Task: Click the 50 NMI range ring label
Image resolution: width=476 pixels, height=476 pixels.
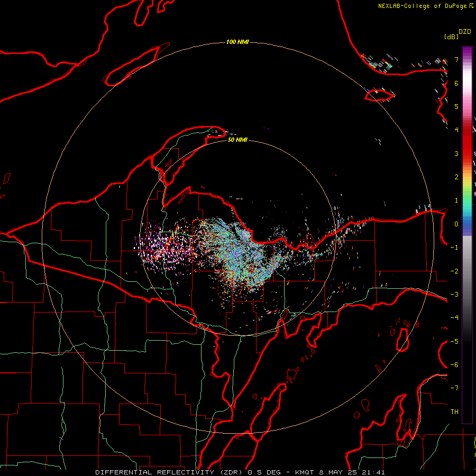Action: point(237,140)
